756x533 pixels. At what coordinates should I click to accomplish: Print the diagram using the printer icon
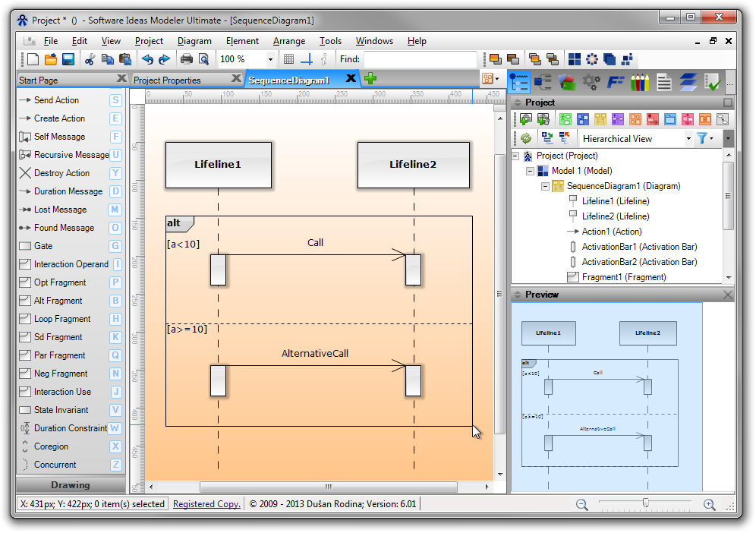tap(186, 59)
